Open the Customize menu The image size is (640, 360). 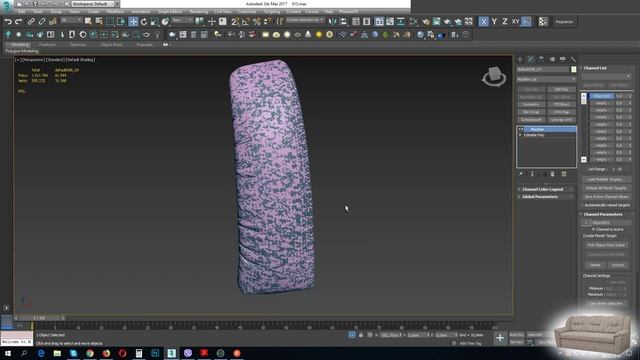247,12
